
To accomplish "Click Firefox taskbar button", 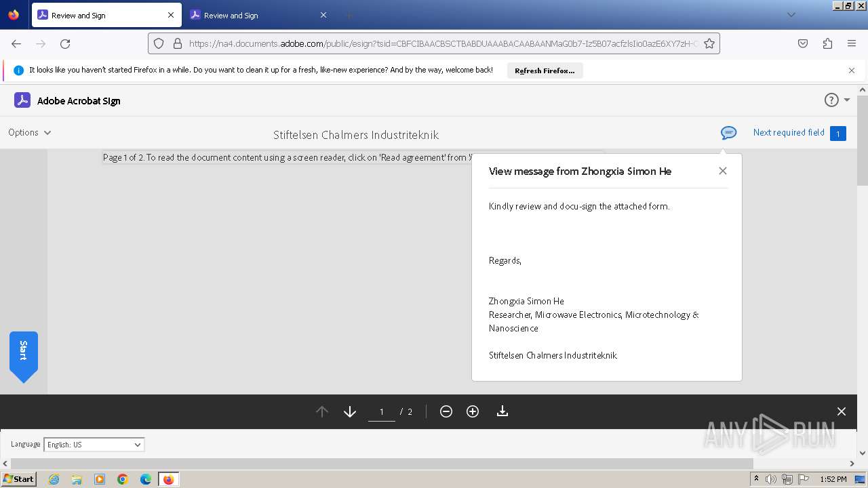I will 168,479.
